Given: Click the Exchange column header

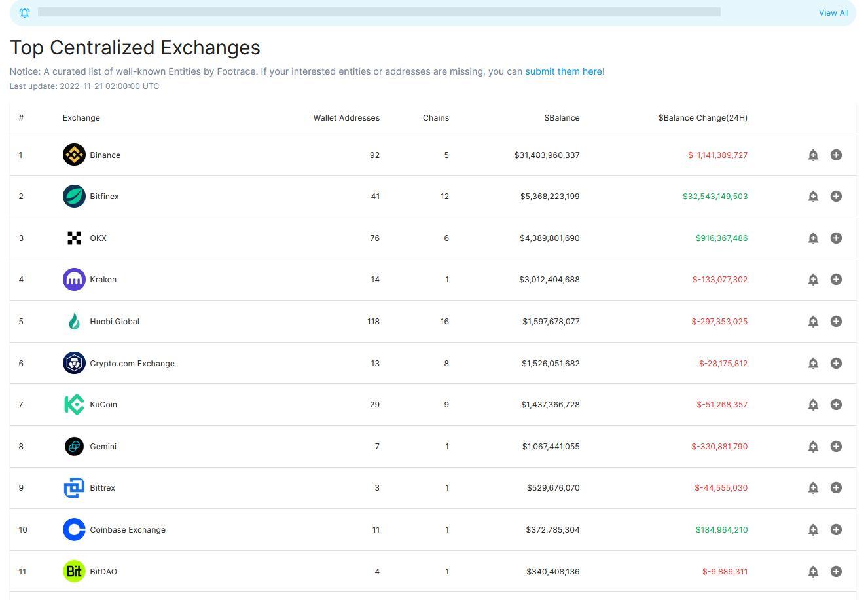Looking at the screenshot, I should pos(81,118).
